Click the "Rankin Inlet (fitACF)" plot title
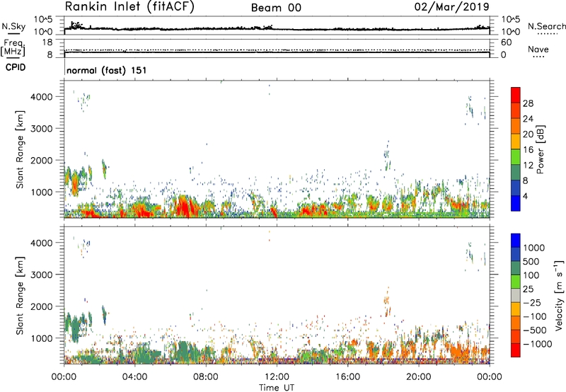The image size is (566, 392). point(129,6)
